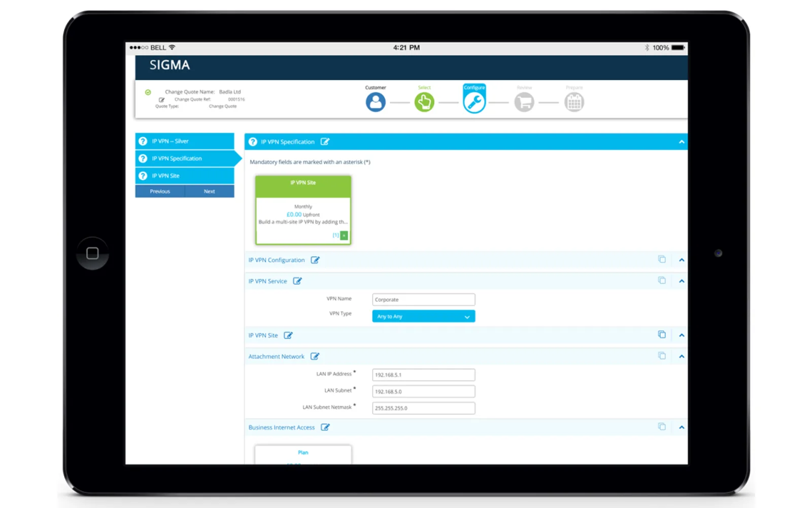Edit the IP VPN Configuration section
The height and width of the screenshot is (508, 812).
tap(315, 260)
